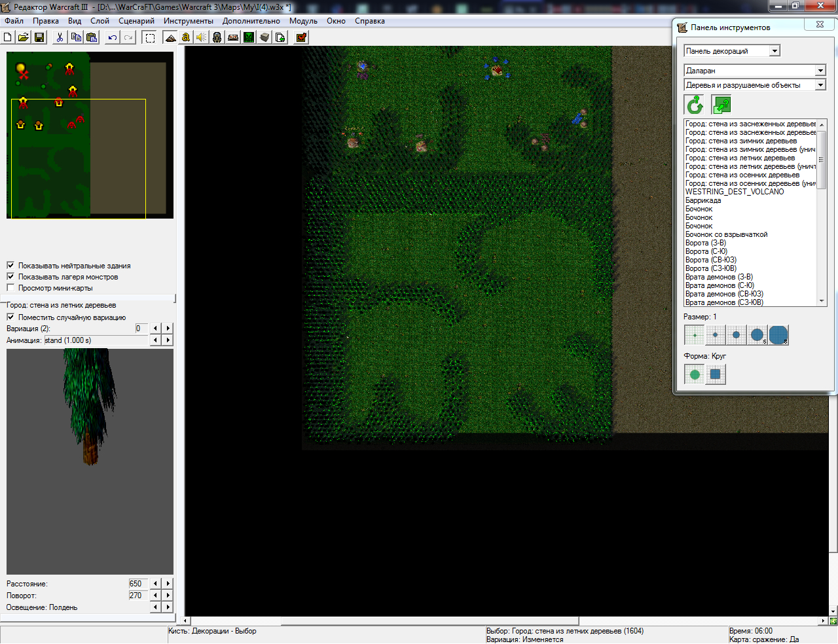The width and height of the screenshot is (838, 644).
Task: Close the Панель инструментов palette window
Action: (x=820, y=25)
